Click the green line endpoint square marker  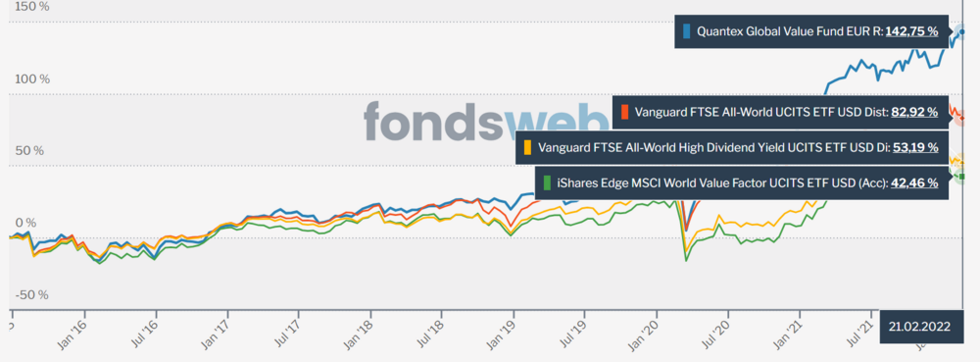pos(962,177)
